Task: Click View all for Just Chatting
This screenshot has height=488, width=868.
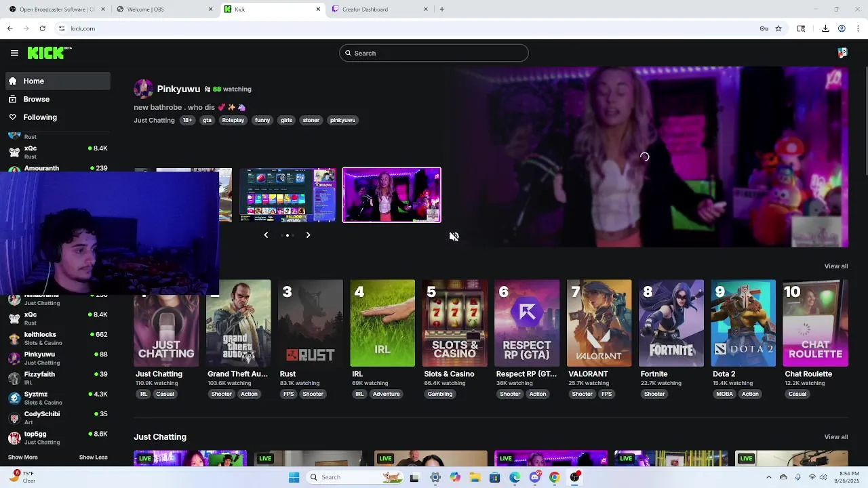Action: click(x=835, y=437)
